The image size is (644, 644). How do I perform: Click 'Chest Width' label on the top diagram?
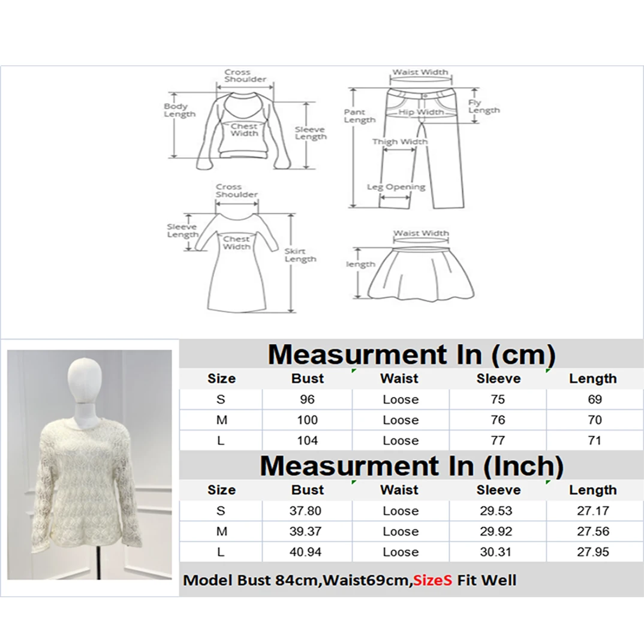click(244, 130)
